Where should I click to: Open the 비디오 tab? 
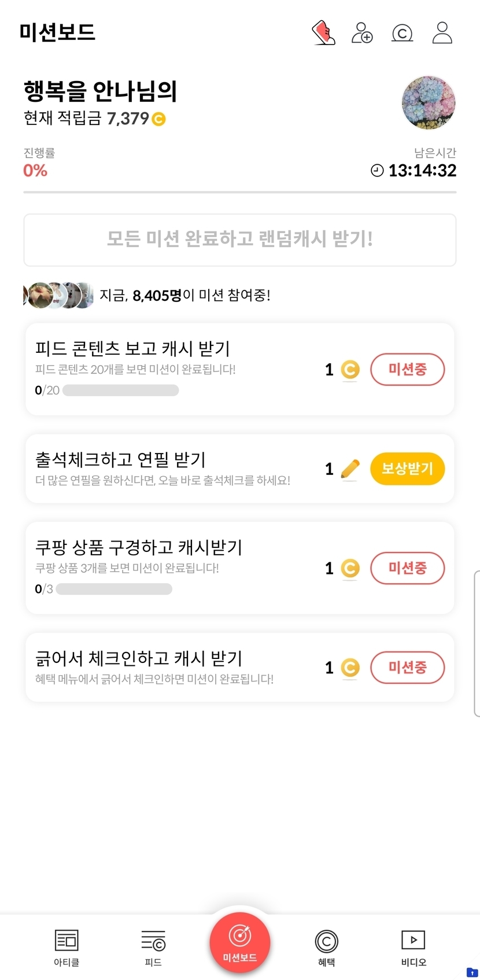(x=413, y=948)
